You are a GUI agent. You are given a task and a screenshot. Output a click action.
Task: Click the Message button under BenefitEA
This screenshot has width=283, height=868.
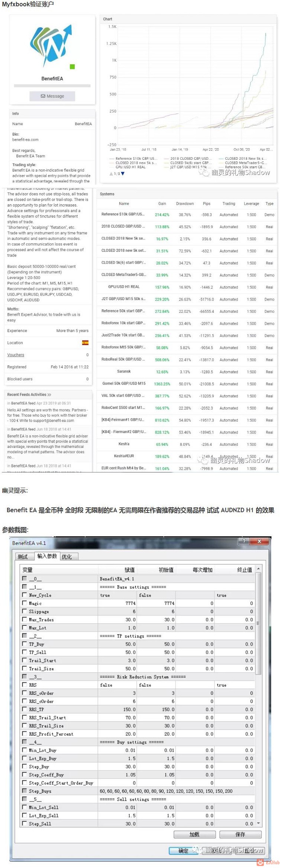pyautogui.click(x=52, y=96)
